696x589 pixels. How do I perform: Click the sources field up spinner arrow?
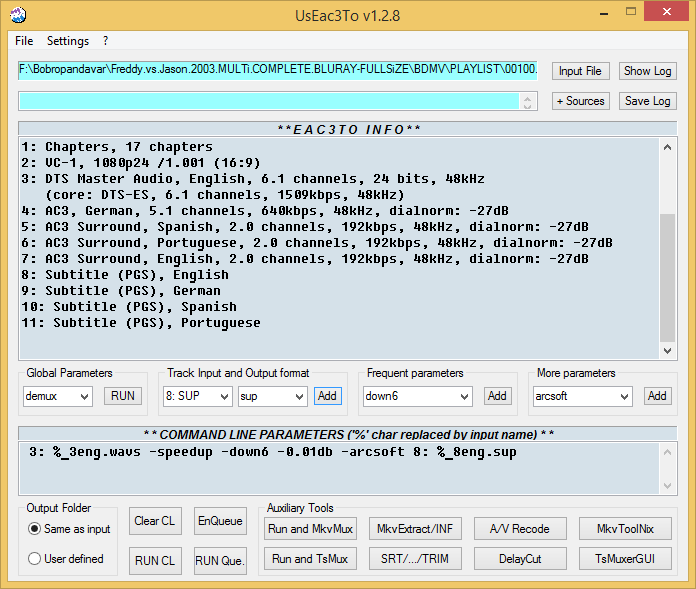click(x=527, y=98)
